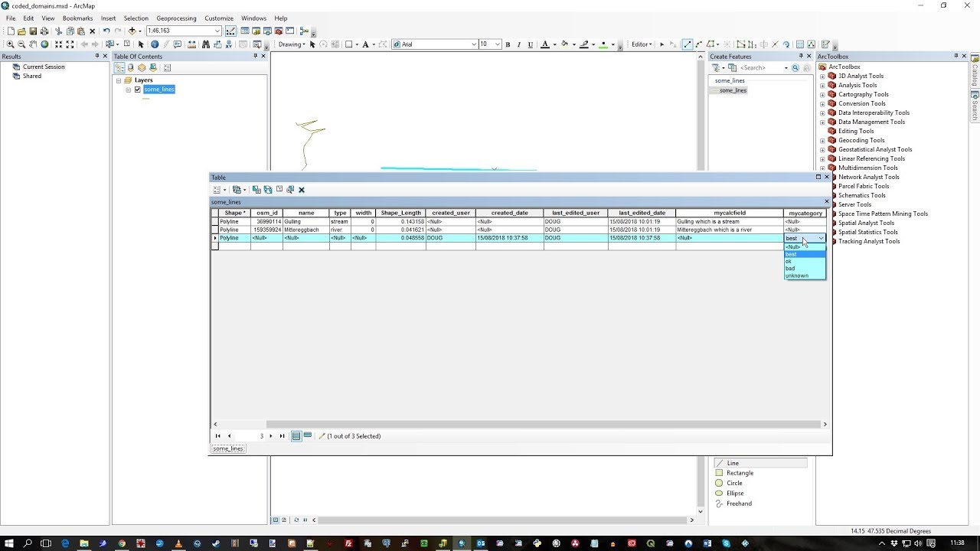Click the line color swatch
The width and height of the screenshot is (980, 551).
point(583,44)
